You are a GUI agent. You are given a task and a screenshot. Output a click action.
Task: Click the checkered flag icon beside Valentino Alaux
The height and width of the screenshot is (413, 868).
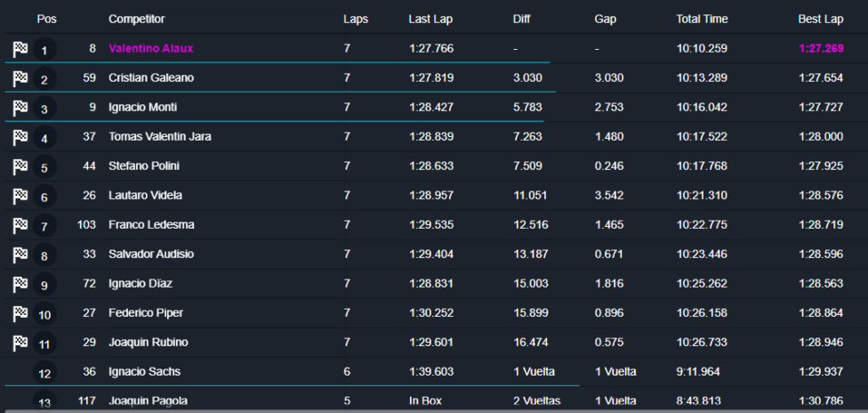click(x=20, y=49)
